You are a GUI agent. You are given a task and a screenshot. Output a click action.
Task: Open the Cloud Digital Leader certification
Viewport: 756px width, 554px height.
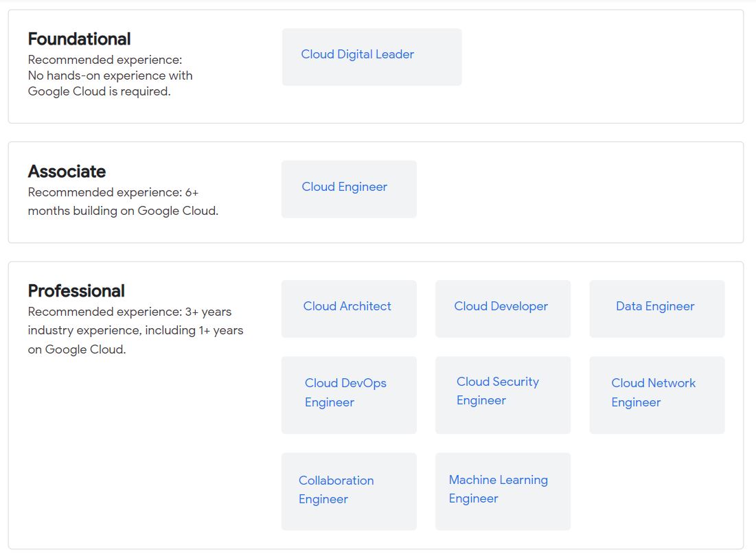tap(371, 57)
